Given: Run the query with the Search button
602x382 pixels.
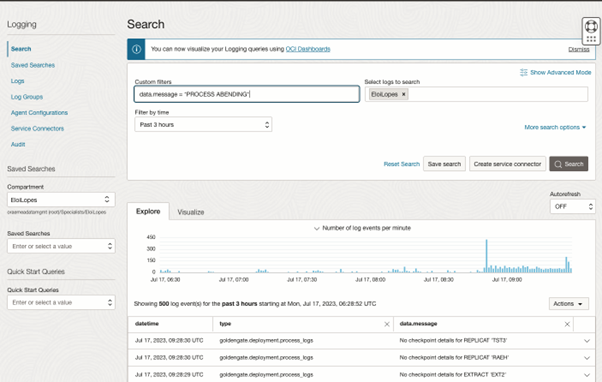Looking at the screenshot, I should point(569,164).
